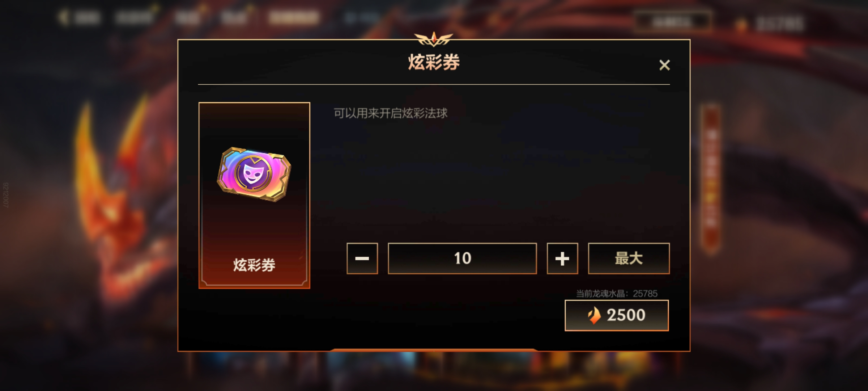Click the 炫彩券 dialog title text
The height and width of the screenshot is (391, 868).
pyautogui.click(x=434, y=62)
